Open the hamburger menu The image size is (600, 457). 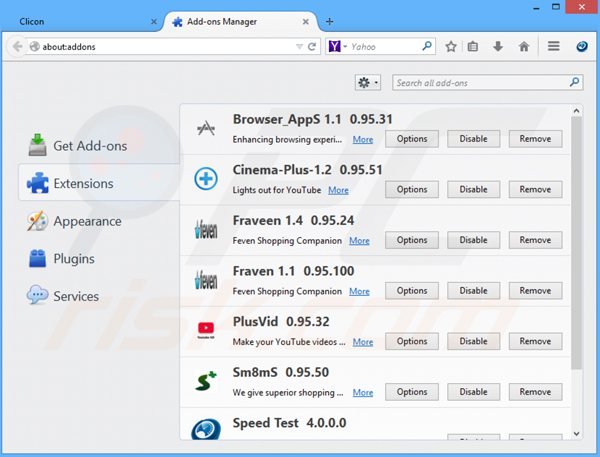(553, 46)
